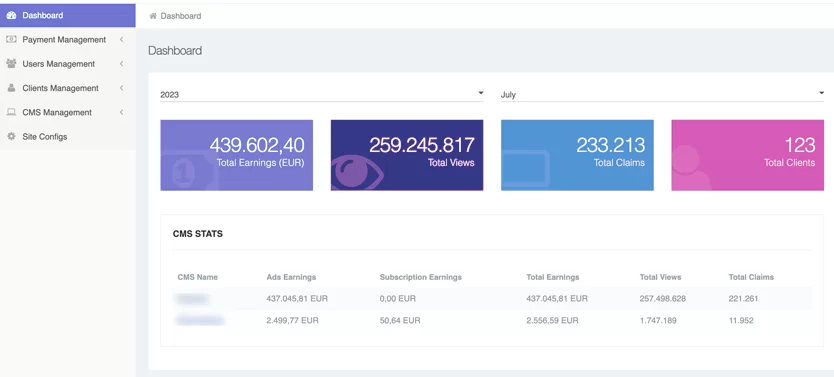Expand the Users Management submenu arrow
Image resolution: width=834 pixels, height=377 pixels.
pyautogui.click(x=121, y=64)
